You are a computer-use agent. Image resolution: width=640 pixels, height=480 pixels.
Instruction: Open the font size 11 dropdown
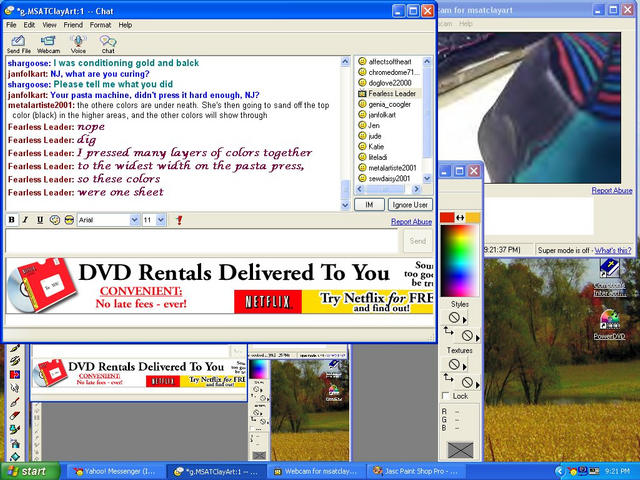pos(161,220)
